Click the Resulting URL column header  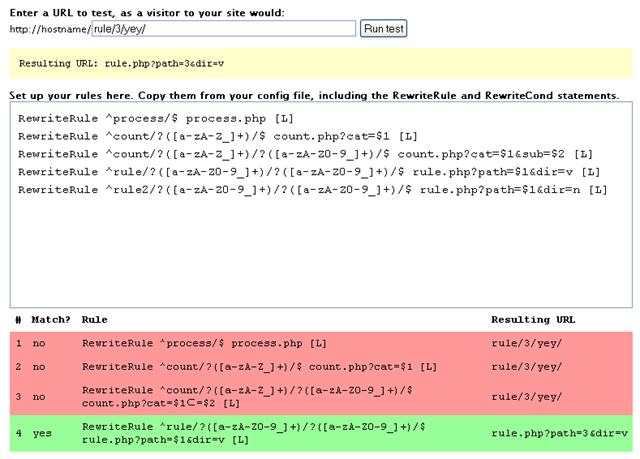pyautogui.click(x=533, y=319)
